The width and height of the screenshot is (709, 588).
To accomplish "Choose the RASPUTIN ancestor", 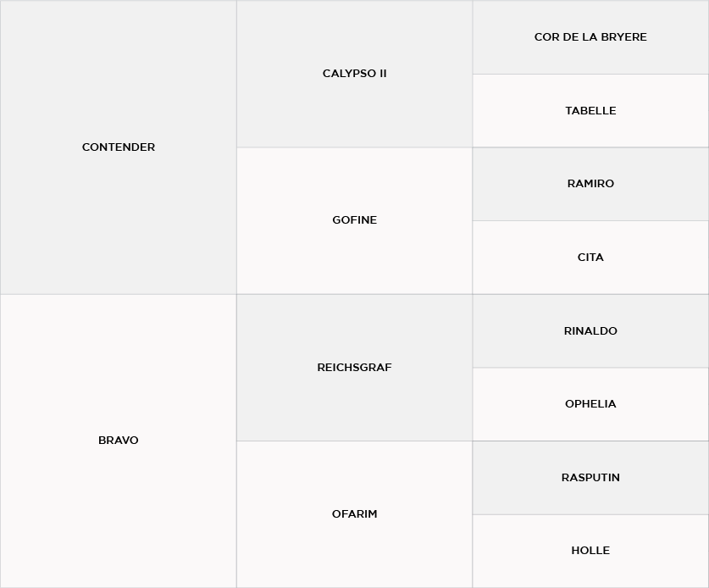I will coord(590,478).
